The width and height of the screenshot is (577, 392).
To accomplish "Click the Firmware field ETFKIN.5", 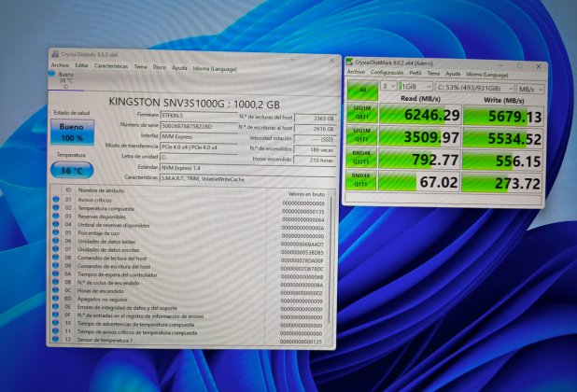I will (199, 116).
